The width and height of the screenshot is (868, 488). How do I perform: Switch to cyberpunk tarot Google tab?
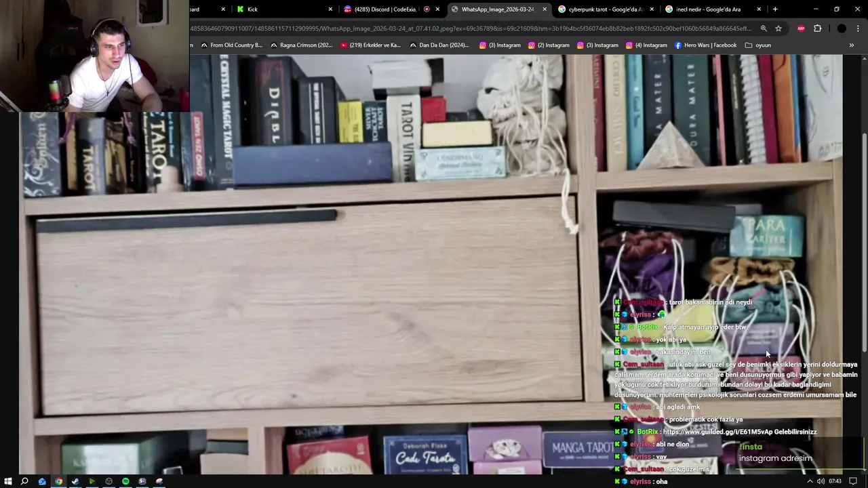click(606, 9)
